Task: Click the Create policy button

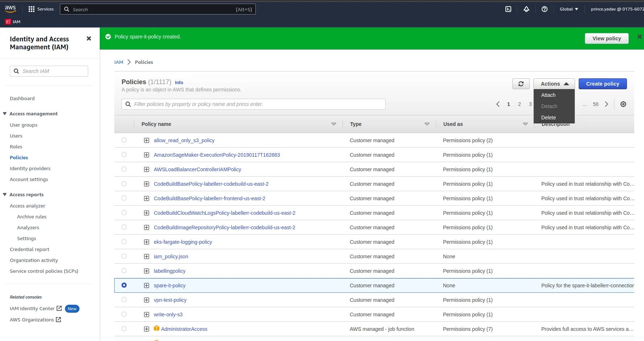Action: point(603,84)
